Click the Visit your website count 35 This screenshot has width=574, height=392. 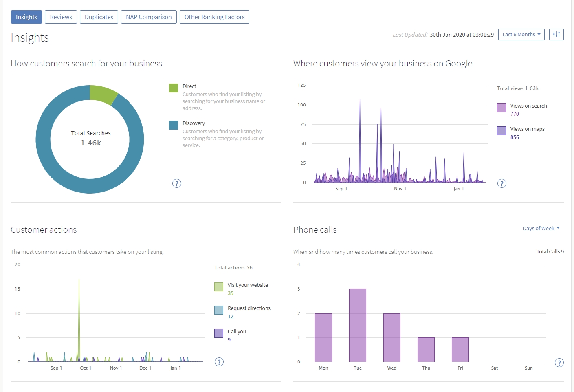point(231,293)
